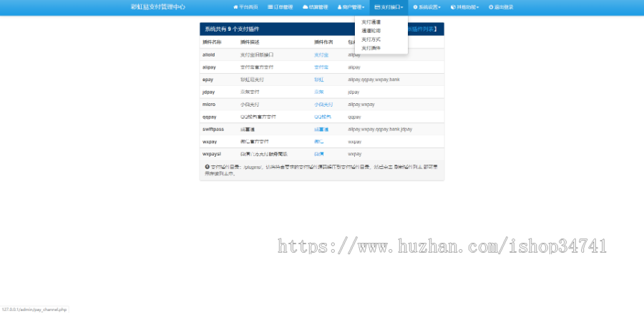The image size is (644, 313).
Task: Open the author link in the aliold row
Action: (321, 54)
